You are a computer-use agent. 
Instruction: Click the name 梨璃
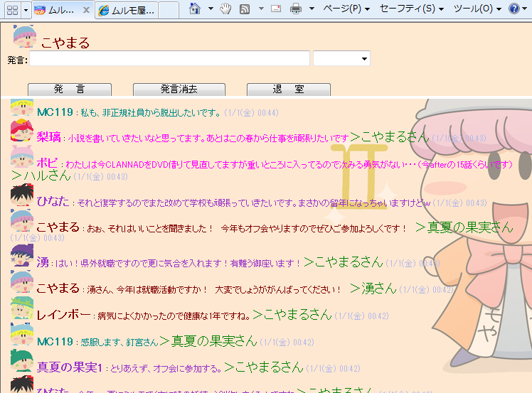pos(49,137)
